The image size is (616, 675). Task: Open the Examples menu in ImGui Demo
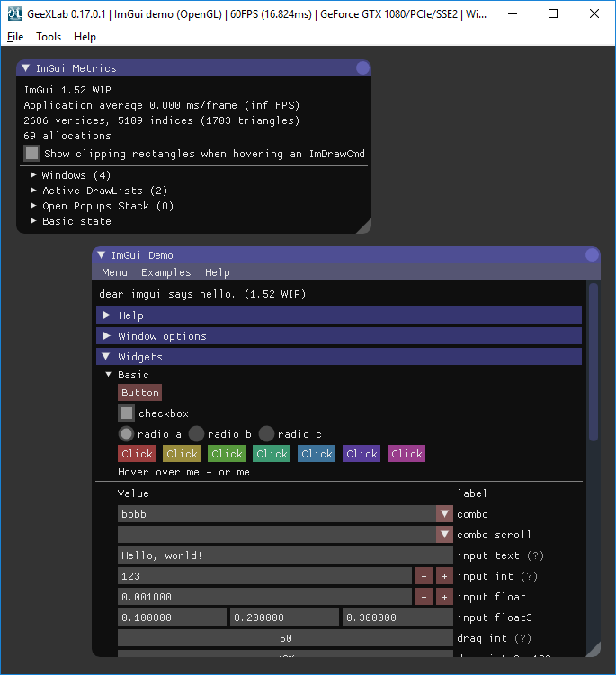[x=165, y=272]
